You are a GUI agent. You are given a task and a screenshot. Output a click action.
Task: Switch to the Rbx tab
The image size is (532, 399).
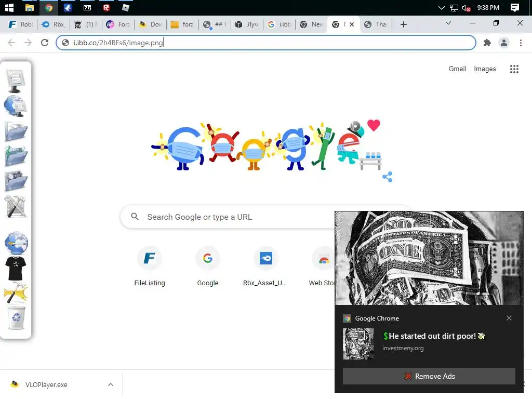click(x=54, y=24)
